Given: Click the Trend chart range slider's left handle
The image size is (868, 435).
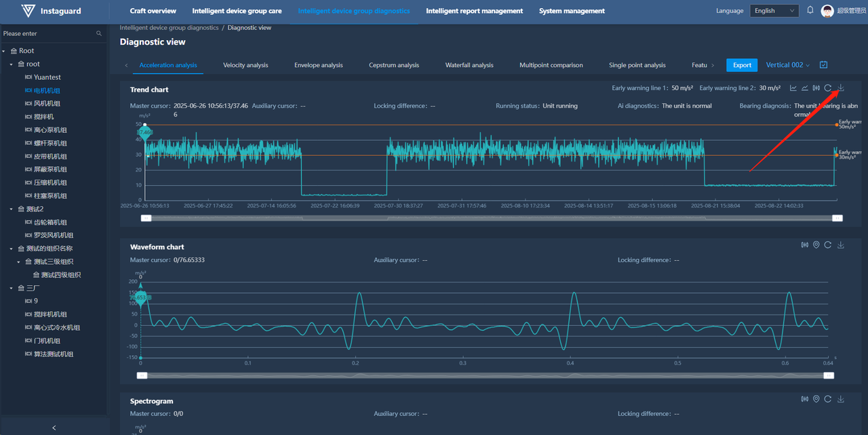Looking at the screenshot, I should 146,218.
